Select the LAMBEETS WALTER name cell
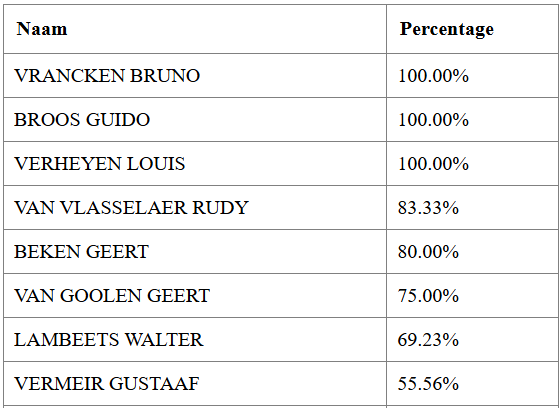This screenshot has height=408, width=560. (x=195, y=339)
